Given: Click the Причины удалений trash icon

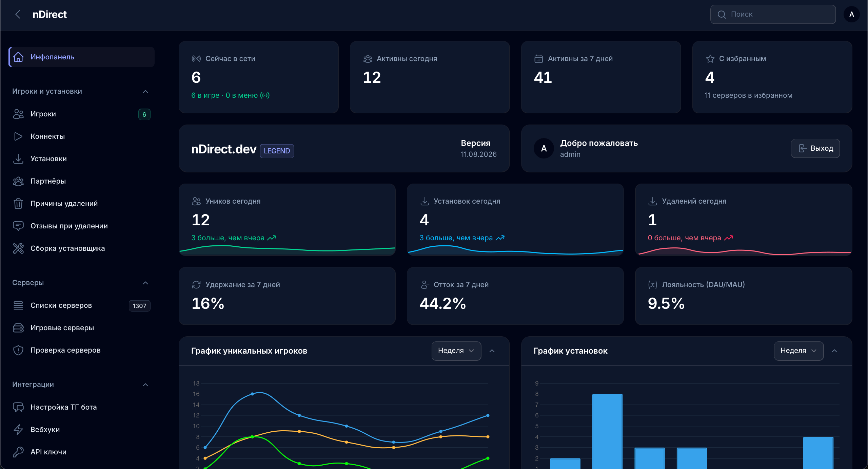Looking at the screenshot, I should pyautogui.click(x=18, y=204).
